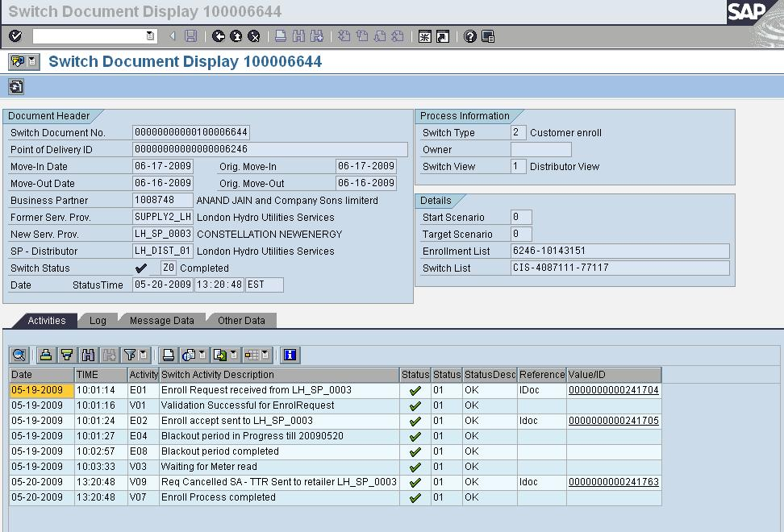Click the blue H graphic icon
This screenshot has width=784, height=532.
(289, 355)
